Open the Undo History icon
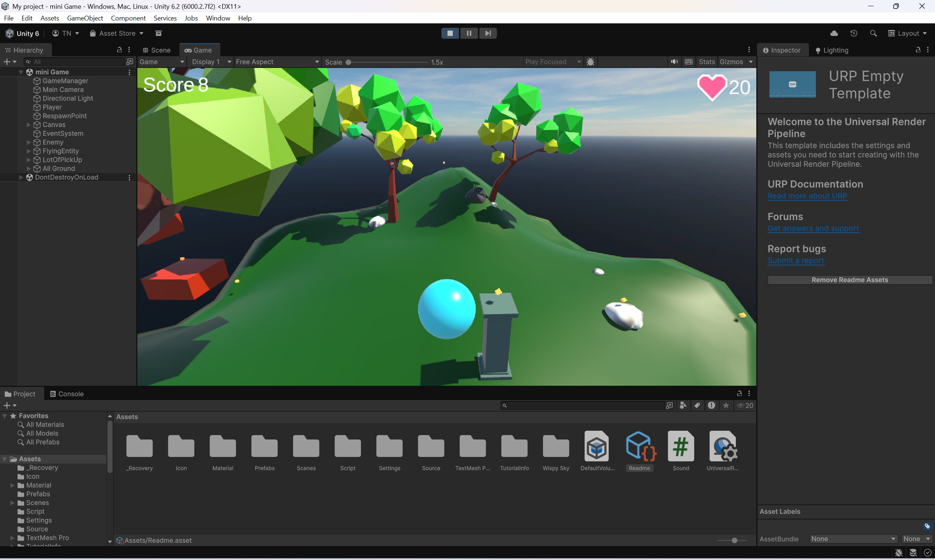 click(854, 33)
